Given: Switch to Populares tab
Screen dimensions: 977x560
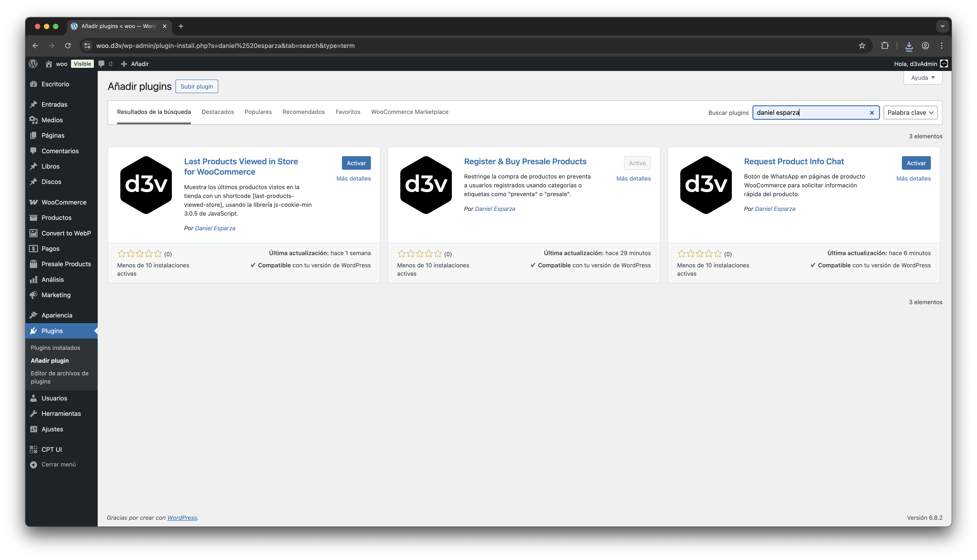Looking at the screenshot, I should (258, 112).
